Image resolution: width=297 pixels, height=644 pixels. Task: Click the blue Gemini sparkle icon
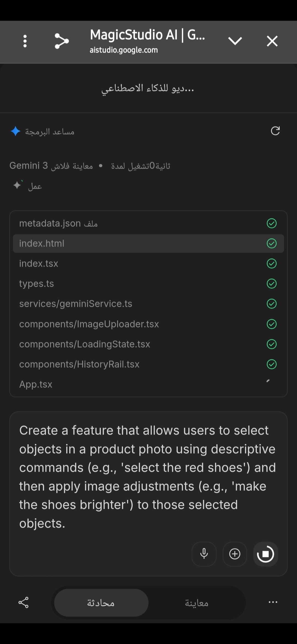(15, 131)
